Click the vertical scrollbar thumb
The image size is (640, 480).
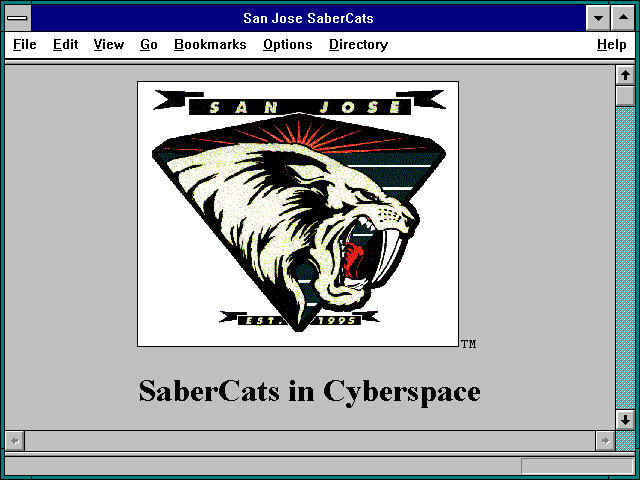pyautogui.click(x=625, y=96)
